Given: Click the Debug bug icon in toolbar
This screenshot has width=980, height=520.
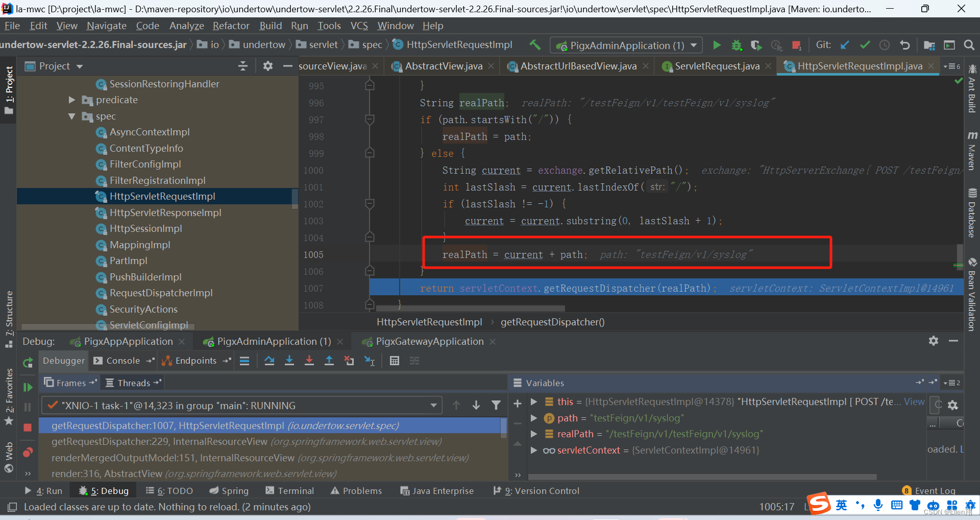Looking at the screenshot, I should coord(737,45).
